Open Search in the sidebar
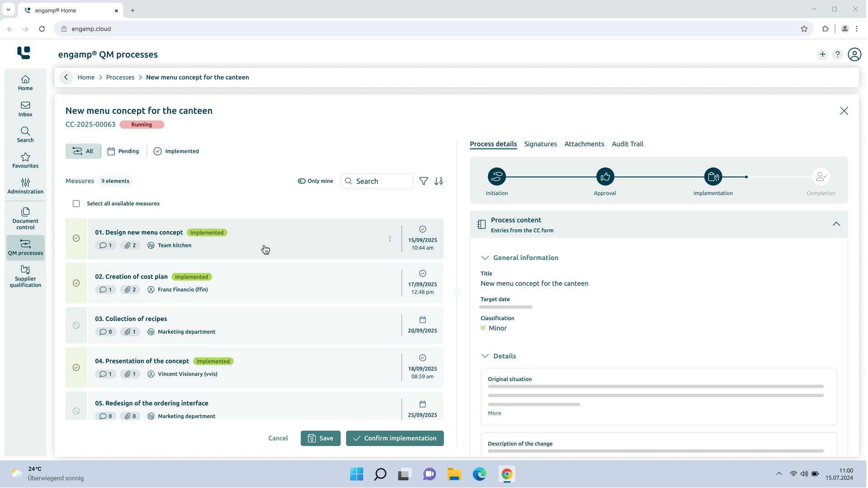 coord(25,135)
